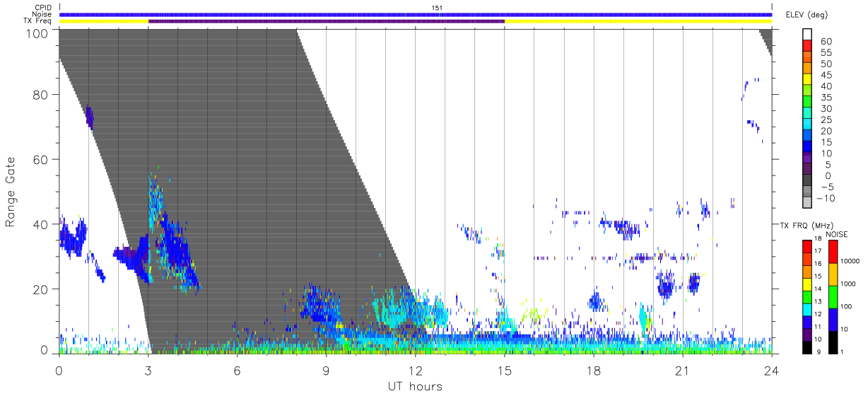Image resolution: width=868 pixels, height=401 pixels.
Task: Click the CPID value '151'
Action: tap(438, 8)
